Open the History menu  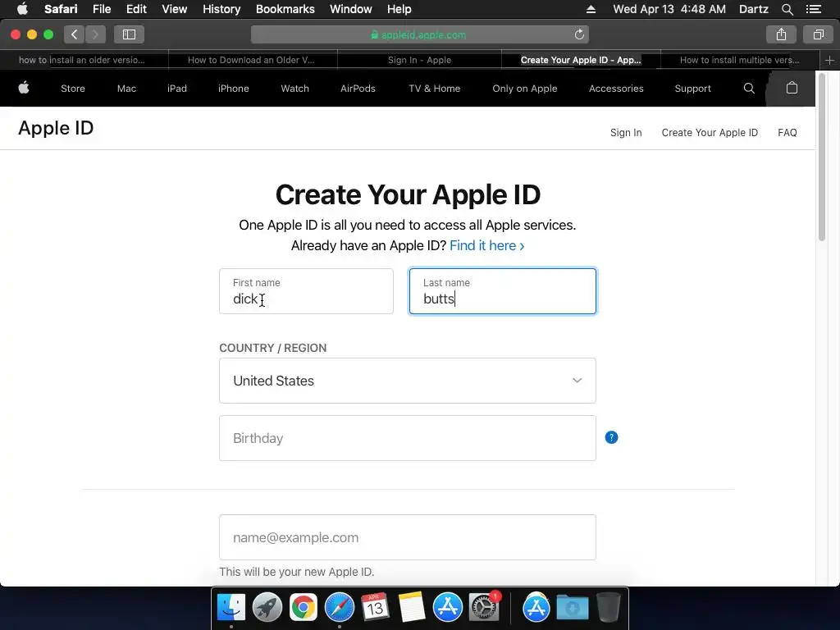[x=221, y=9]
